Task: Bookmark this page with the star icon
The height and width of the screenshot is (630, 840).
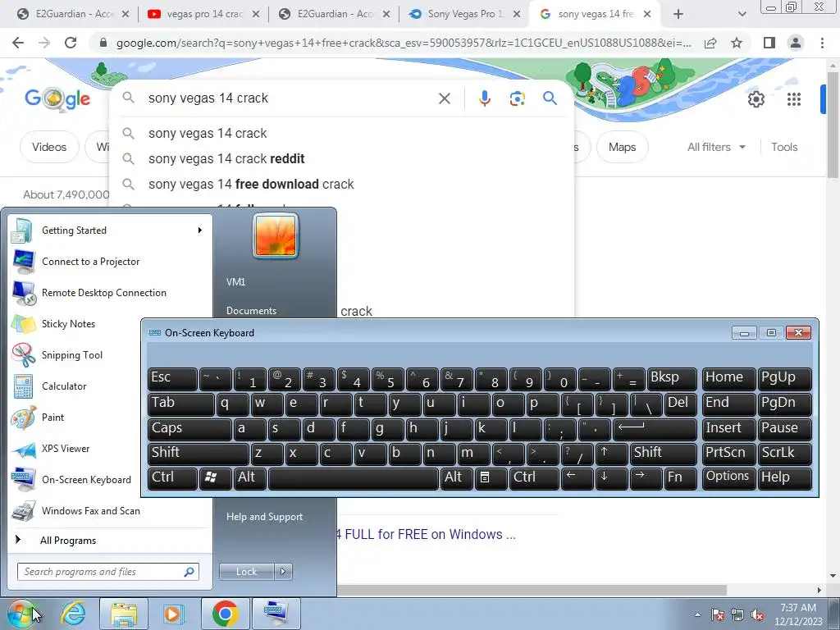Action: point(737,43)
